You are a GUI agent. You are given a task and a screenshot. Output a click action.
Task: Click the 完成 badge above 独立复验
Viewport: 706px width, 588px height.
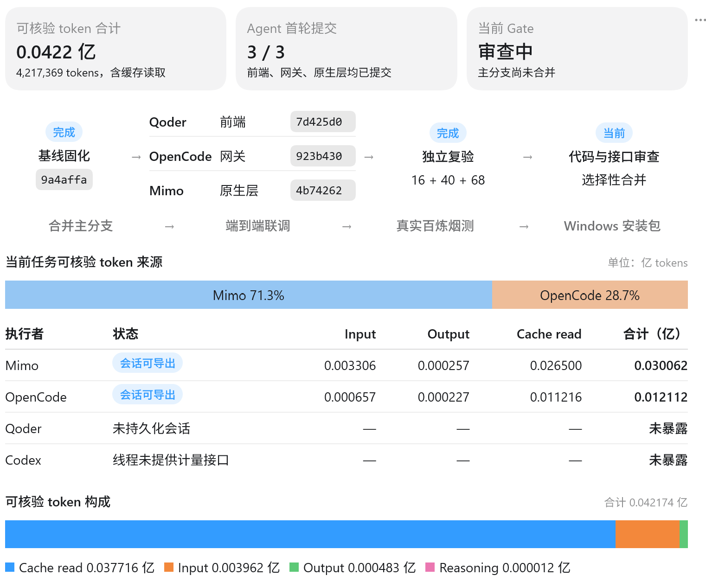click(448, 133)
